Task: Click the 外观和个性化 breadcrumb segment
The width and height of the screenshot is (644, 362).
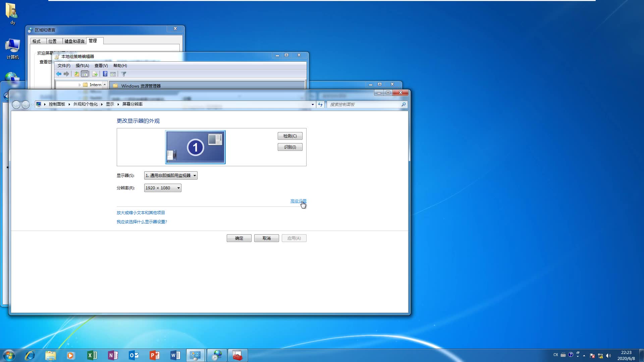Action: 86,104
